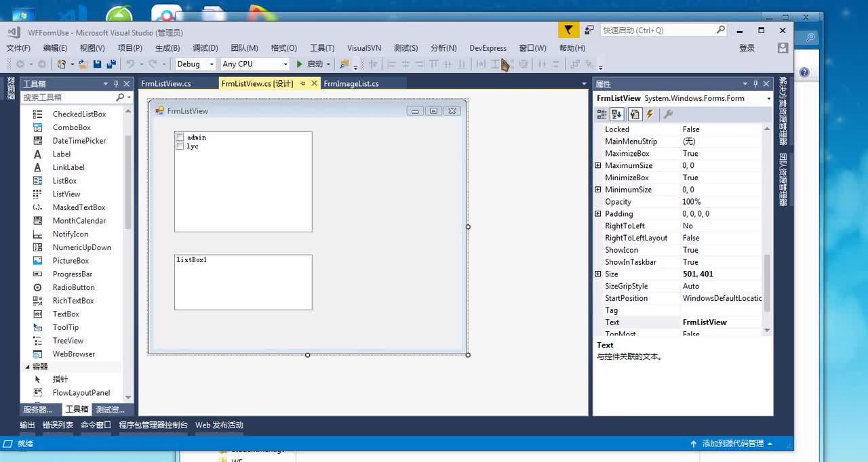
Task: Sort properties alphabetically
Action: (617, 114)
